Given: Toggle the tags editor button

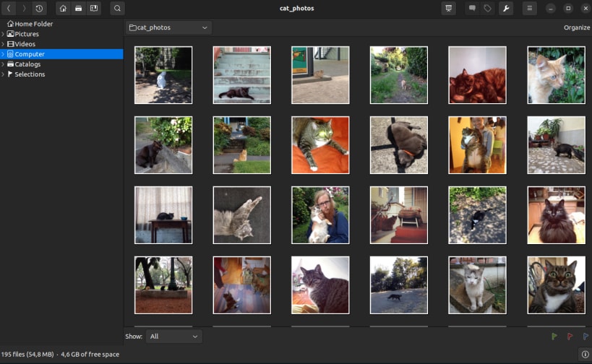Looking at the screenshot, I should pyautogui.click(x=487, y=8).
